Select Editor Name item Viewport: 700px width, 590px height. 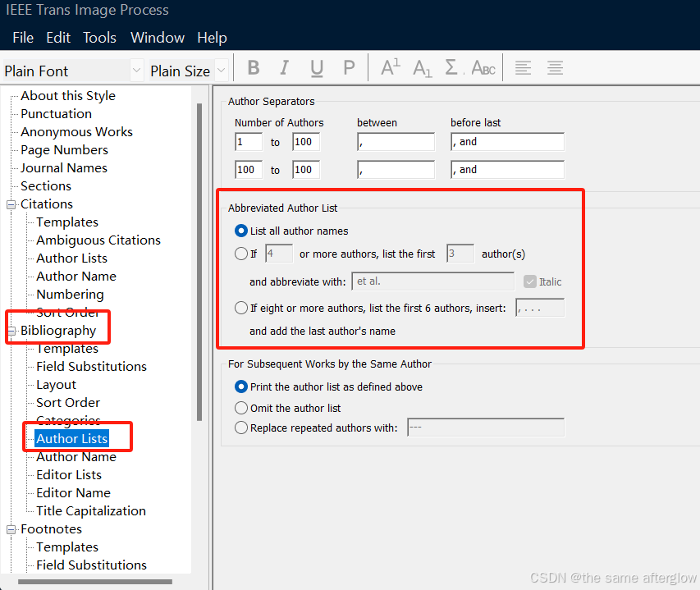[x=74, y=493]
